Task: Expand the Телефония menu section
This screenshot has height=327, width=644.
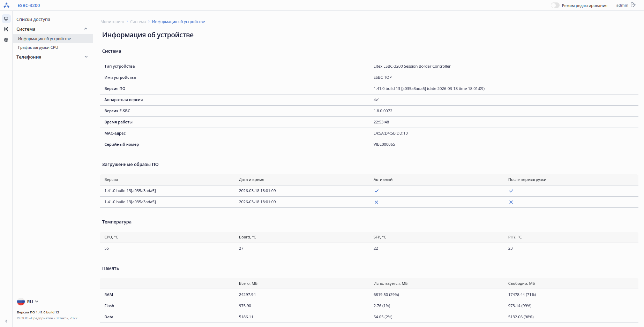Action: [86, 57]
